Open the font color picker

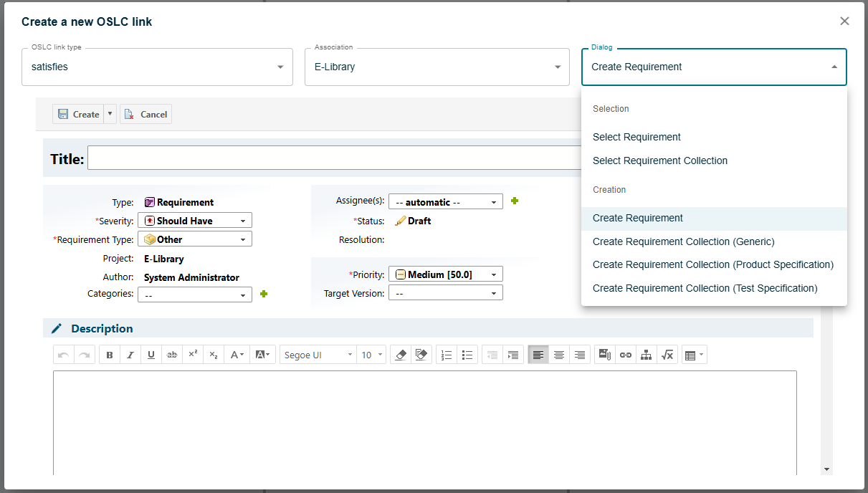pos(237,355)
